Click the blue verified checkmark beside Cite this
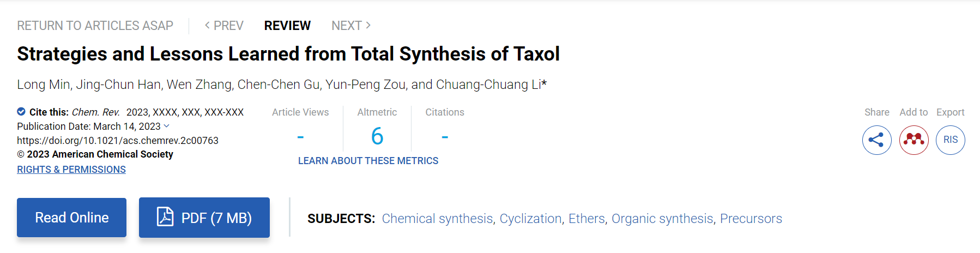The width and height of the screenshot is (980, 253). (x=21, y=112)
